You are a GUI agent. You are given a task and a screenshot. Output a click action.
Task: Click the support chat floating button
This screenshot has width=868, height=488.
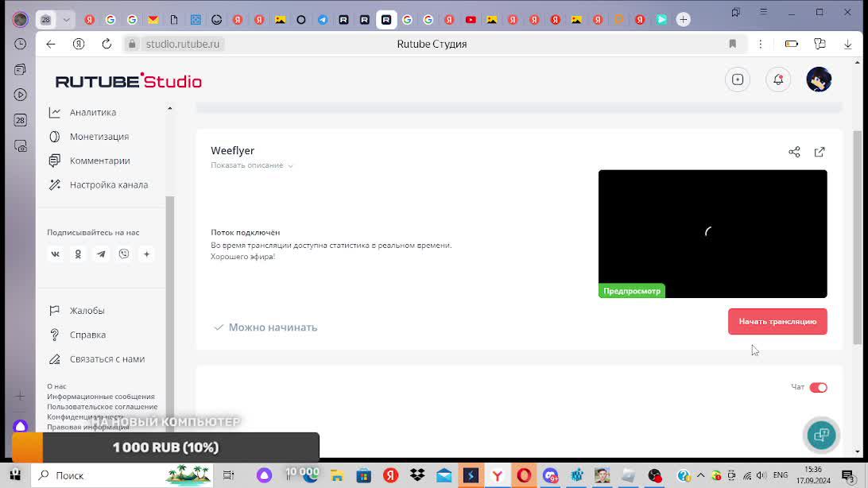pos(822,435)
